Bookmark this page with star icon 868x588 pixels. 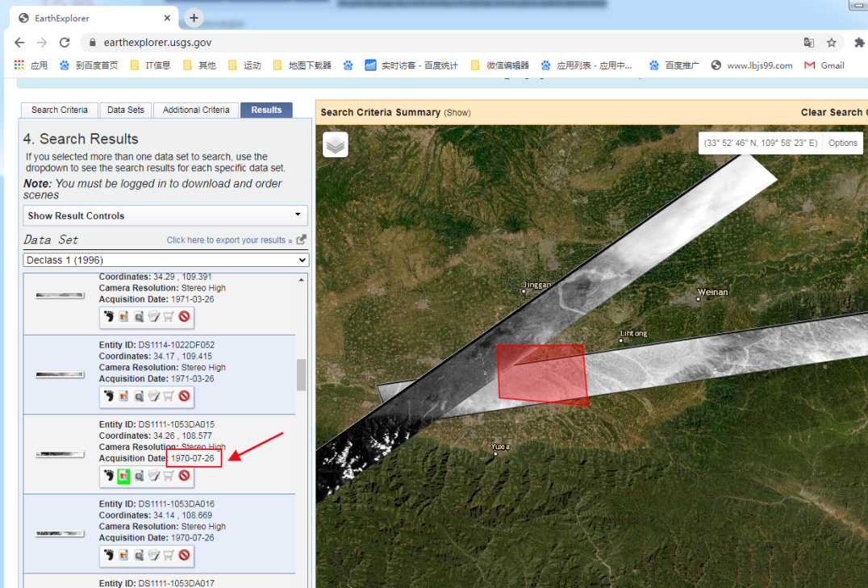pos(831,42)
